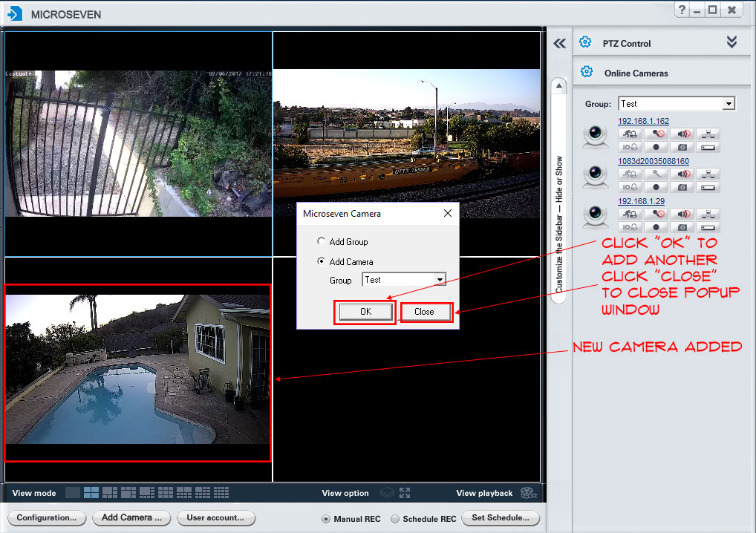Select Manual REC option
The height and width of the screenshot is (533, 756).
pos(326,519)
